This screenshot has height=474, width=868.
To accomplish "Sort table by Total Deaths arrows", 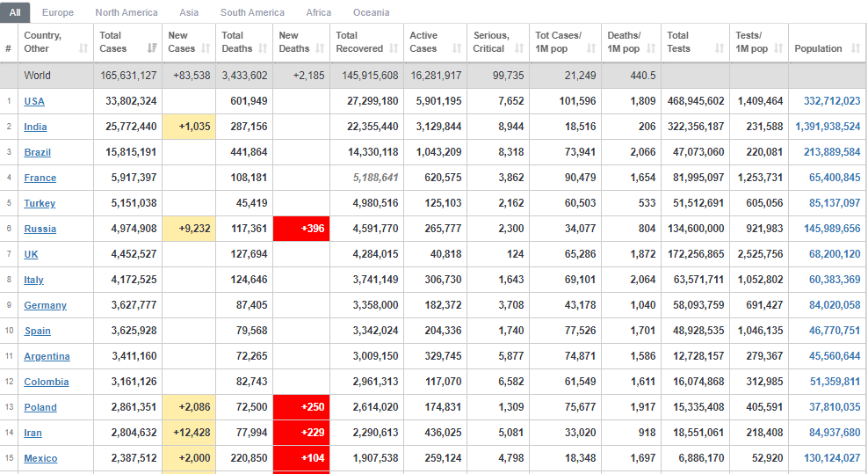I will point(263,48).
